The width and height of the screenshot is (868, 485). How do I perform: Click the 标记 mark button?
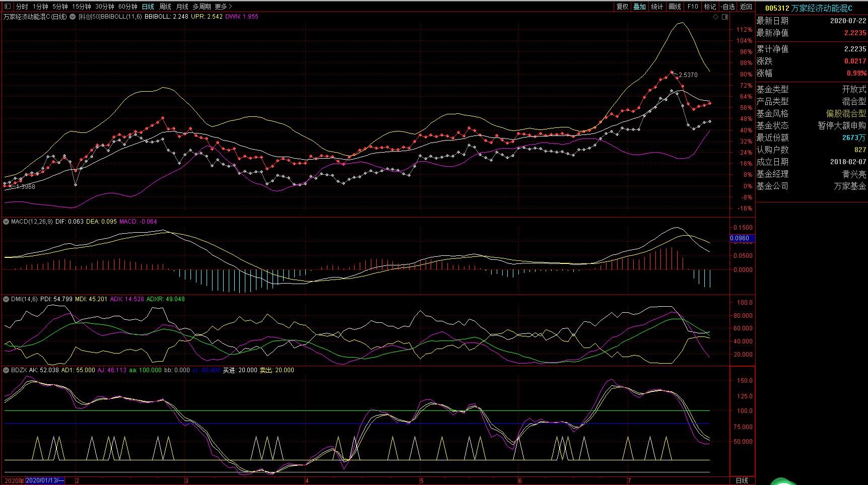point(710,7)
